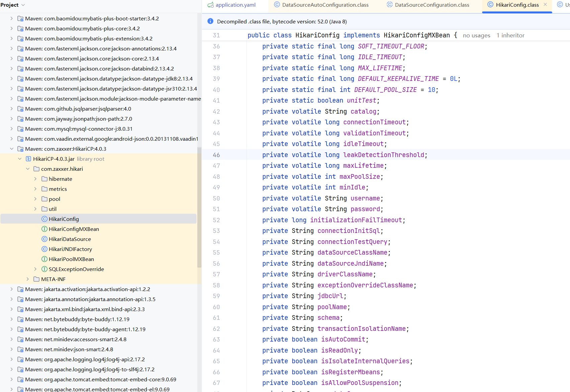Collapse HikariCP-4.0.3.jar library root
The height and width of the screenshot is (392, 570).
(x=20, y=159)
